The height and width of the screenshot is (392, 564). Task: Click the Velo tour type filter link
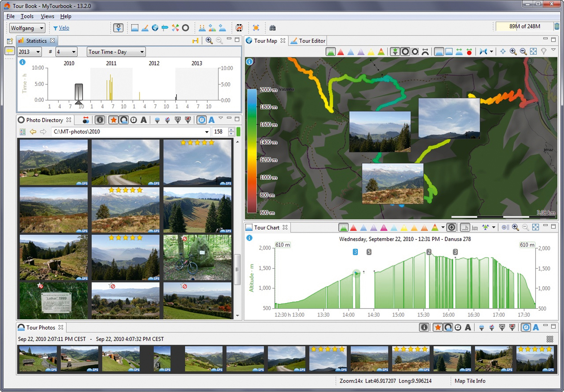click(x=64, y=28)
